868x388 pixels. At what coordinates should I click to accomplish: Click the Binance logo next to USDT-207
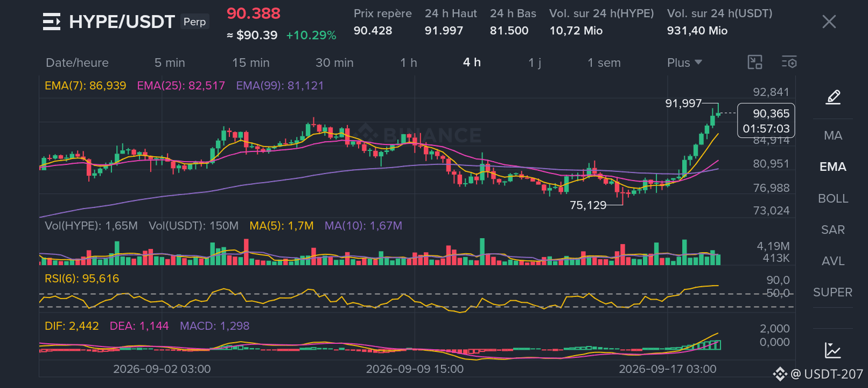780,374
